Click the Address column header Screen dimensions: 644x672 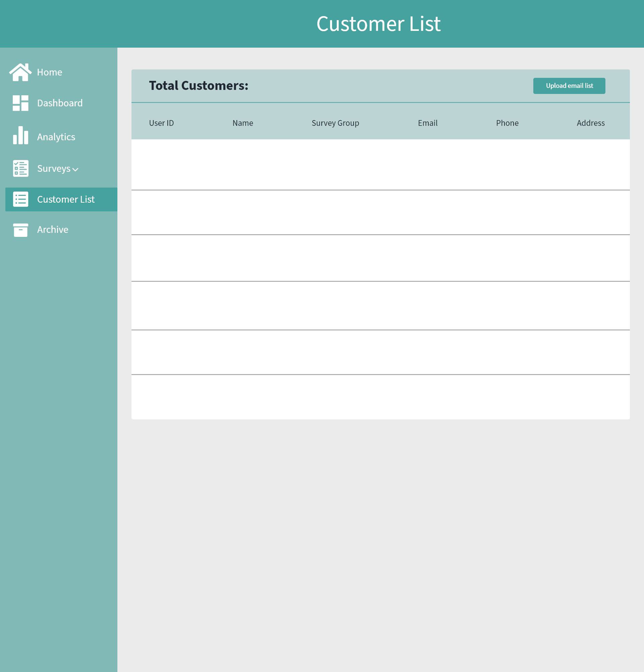pyautogui.click(x=591, y=123)
